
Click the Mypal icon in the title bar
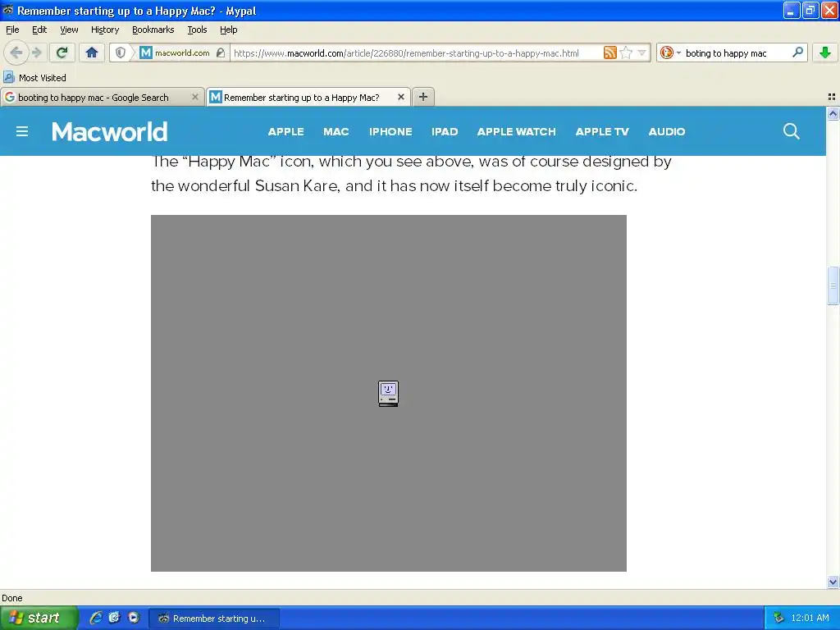[8, 10]
